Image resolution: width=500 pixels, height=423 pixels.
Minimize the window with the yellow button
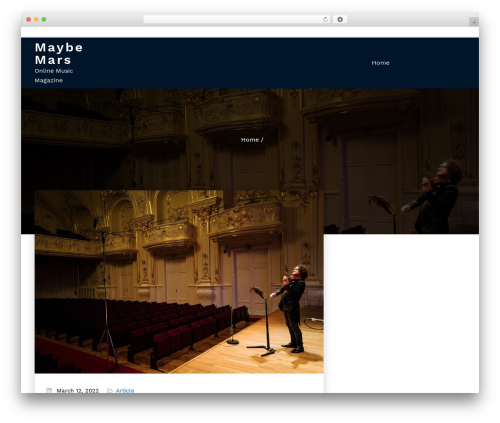pos(36,20)
